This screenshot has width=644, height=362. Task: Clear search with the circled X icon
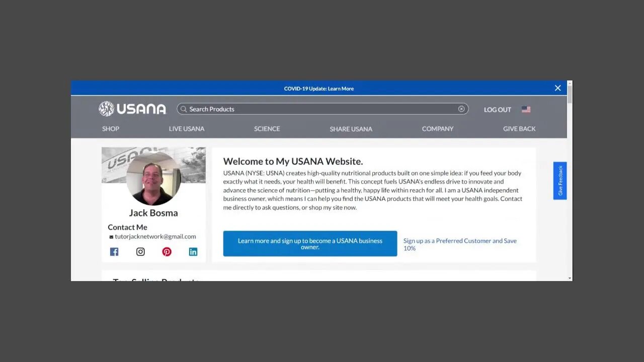[461, 109]
